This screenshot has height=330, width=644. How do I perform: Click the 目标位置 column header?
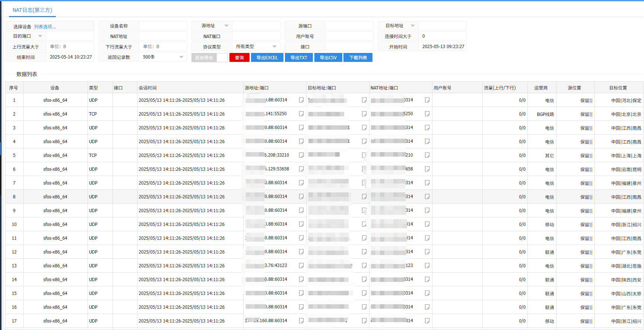[x=619, y=88]
